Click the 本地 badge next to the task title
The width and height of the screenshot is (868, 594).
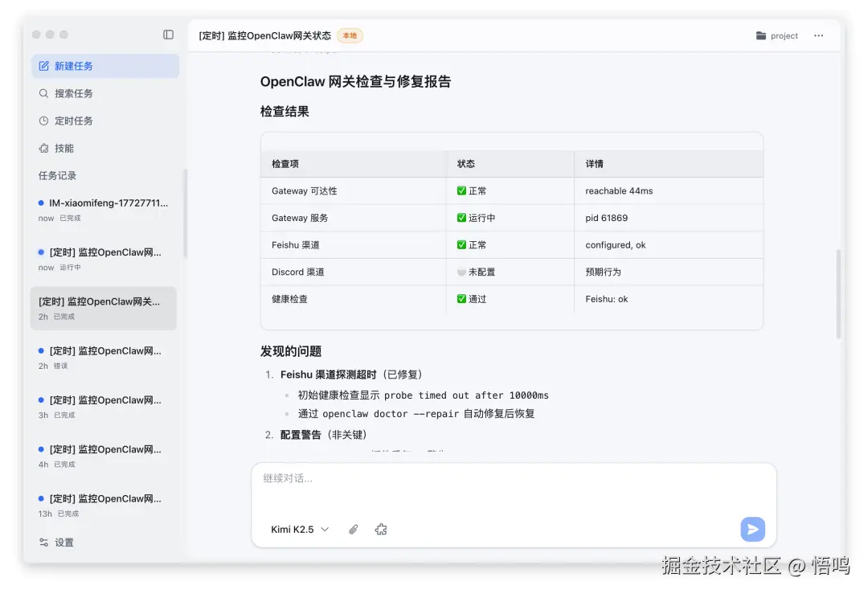pos(349,35)
